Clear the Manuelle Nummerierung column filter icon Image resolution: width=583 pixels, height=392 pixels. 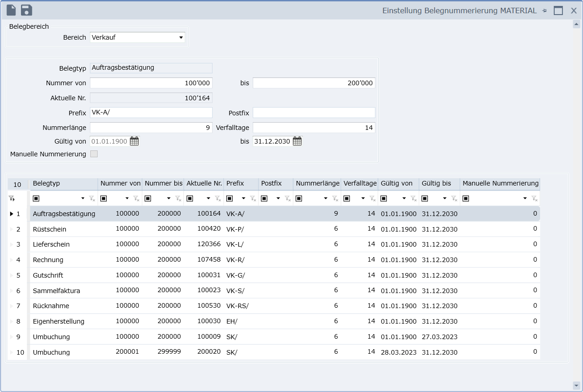pyautogui.click(x=534, y=198)
